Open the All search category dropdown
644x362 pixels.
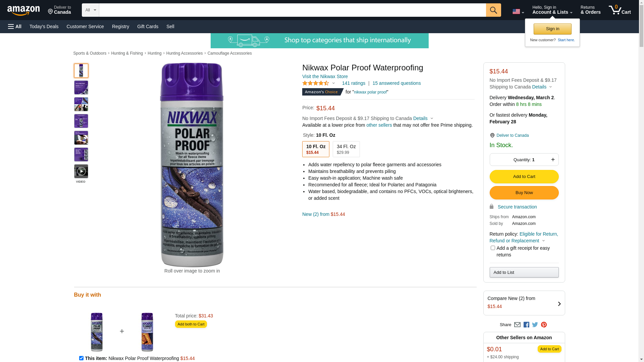[90, 10]
